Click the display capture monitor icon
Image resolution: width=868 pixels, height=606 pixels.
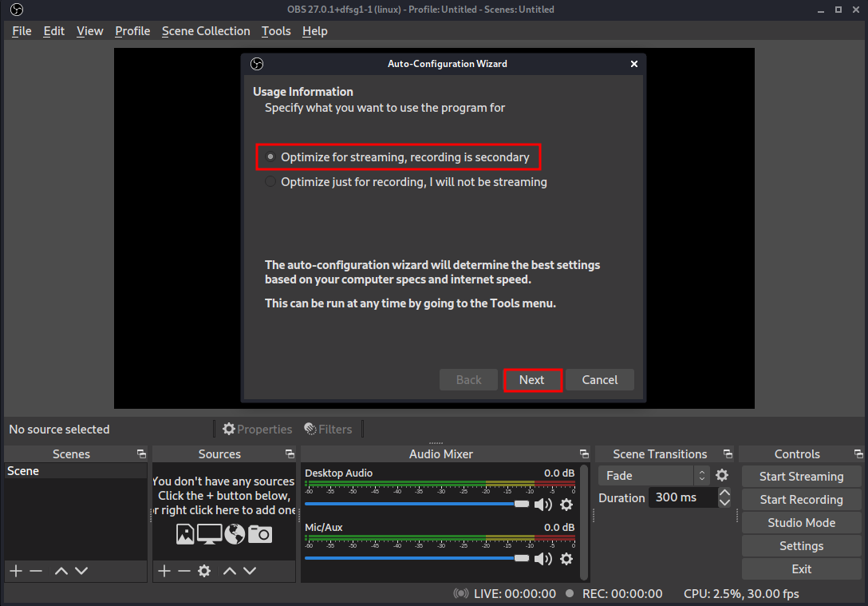tap(209, 535)
